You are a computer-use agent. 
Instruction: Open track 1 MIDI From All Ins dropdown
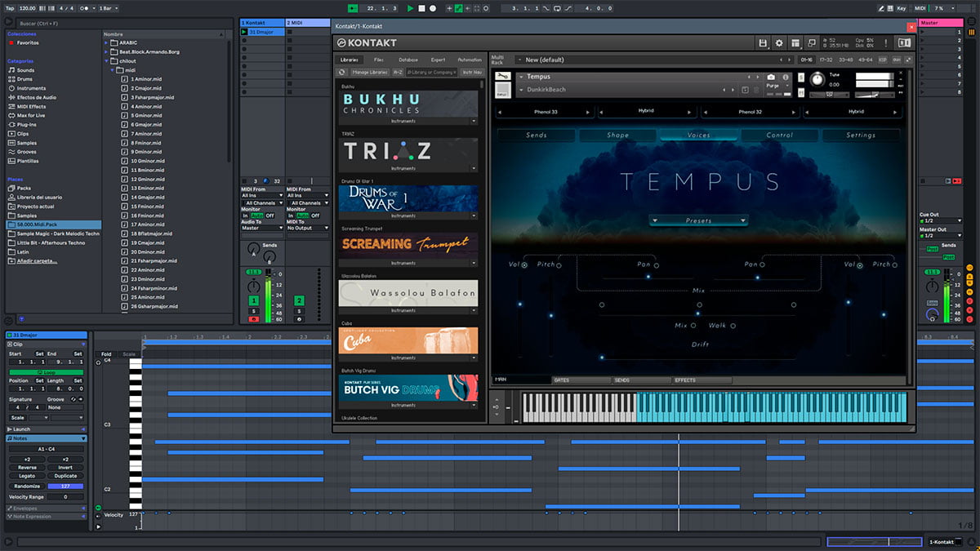[261, 196]
